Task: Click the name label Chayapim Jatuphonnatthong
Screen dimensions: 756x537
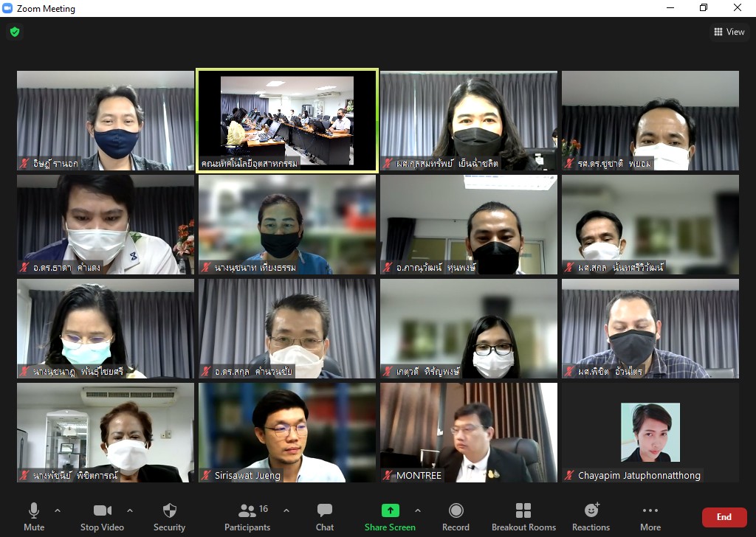Action: click(x=639, y=475)
